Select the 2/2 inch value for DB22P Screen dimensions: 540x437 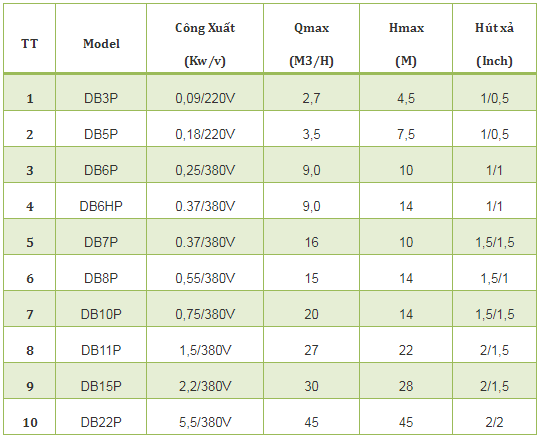494,422
